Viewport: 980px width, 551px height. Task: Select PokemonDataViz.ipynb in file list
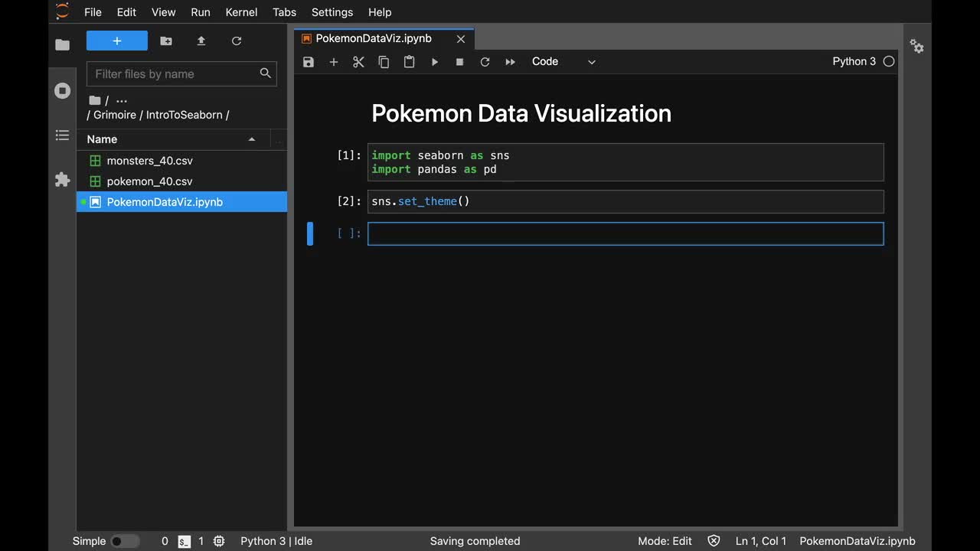point(181,202)
